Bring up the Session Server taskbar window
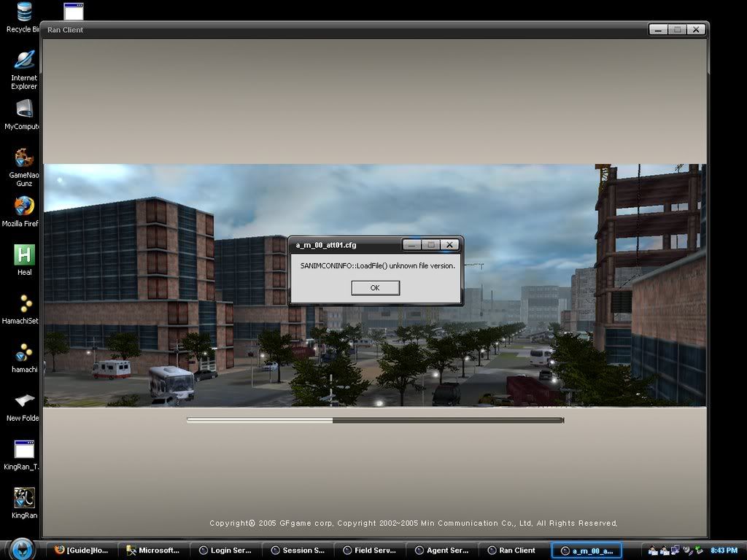The image size is (747, 560). tap(296, 551)
